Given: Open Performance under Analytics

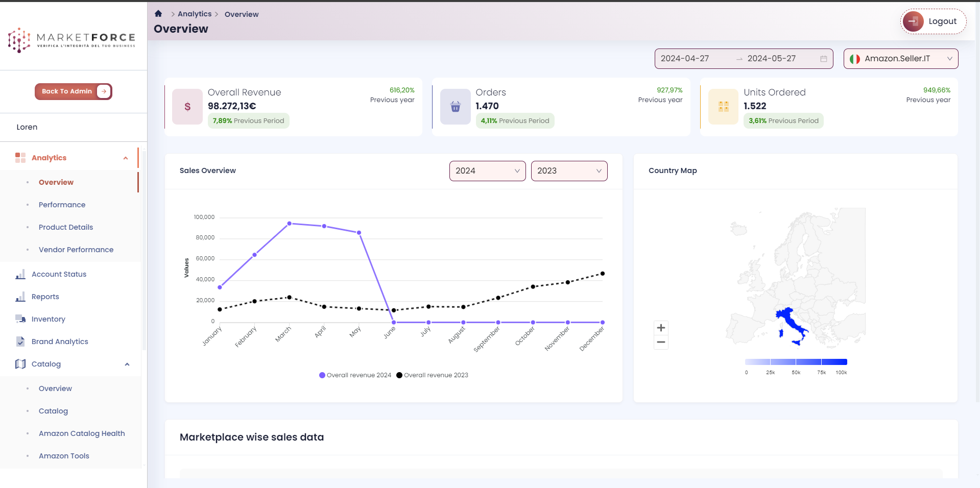Looking at the screenshot, I should [x=62, y=205].
